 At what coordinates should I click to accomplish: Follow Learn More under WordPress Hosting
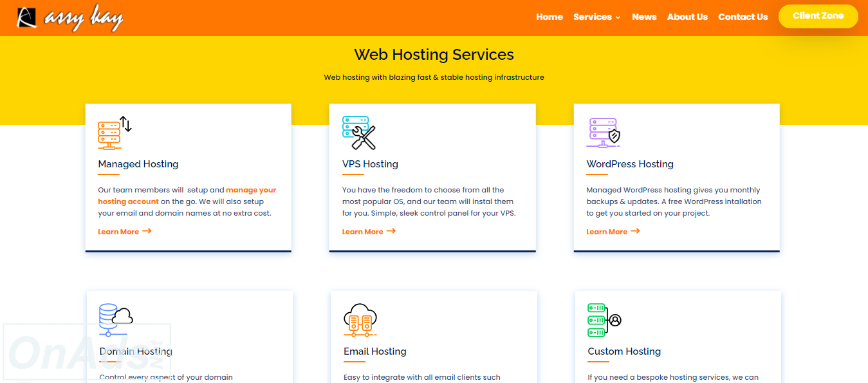coord(606,232)
